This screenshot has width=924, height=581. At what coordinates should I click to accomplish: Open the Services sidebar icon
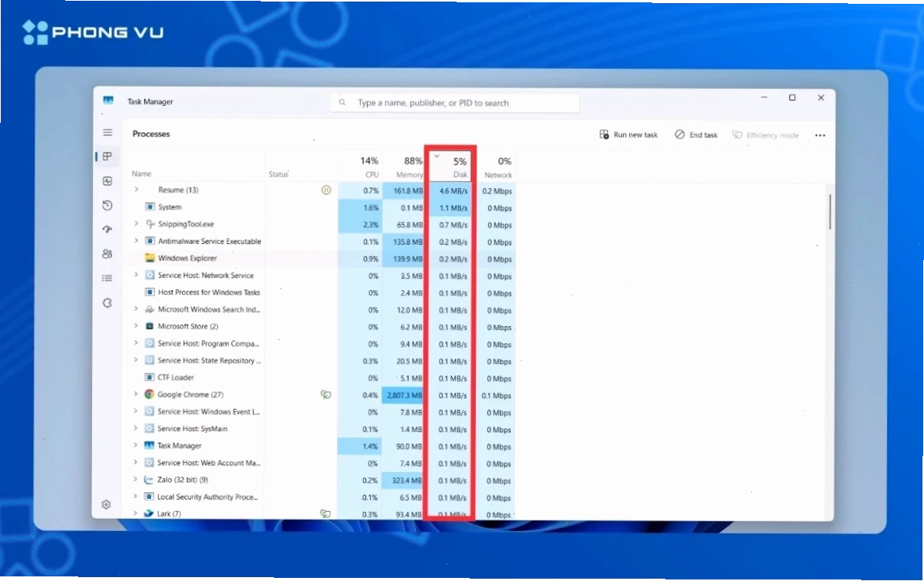[107, 303]
